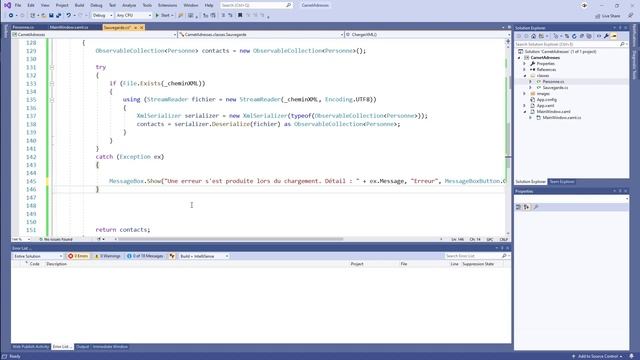Focus the Search (Ctrl+Q) box
This screenshot has height=360, width=640.
point(256,5)
